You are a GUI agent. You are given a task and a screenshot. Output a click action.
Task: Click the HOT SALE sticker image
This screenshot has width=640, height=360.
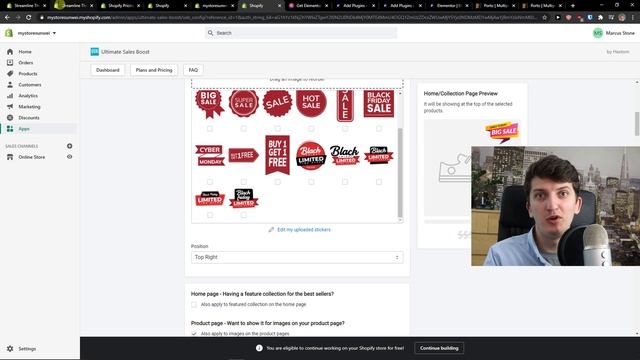(311, 103)
